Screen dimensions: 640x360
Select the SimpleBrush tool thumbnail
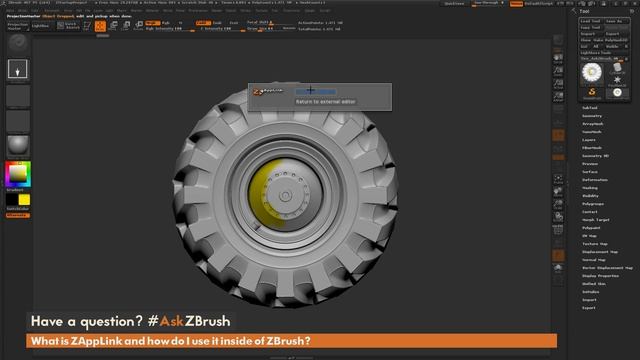point(592,94)
